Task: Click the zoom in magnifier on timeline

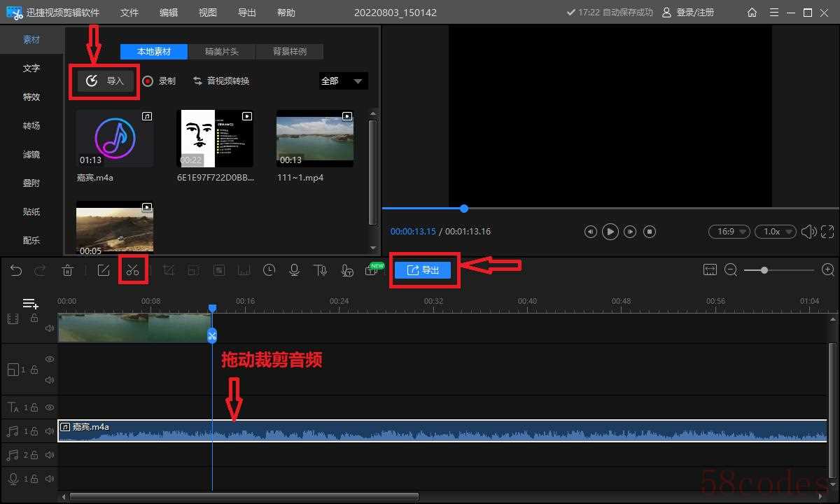Action: (827, 270)
